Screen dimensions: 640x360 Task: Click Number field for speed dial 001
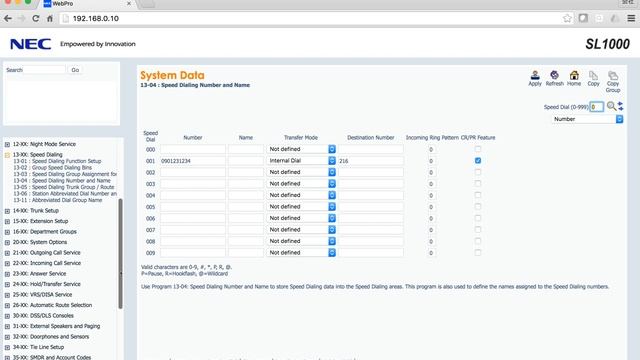click(x=193, y=161)
